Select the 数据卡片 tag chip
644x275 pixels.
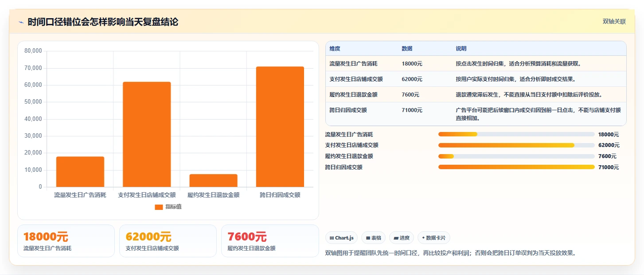pos(433,238)
